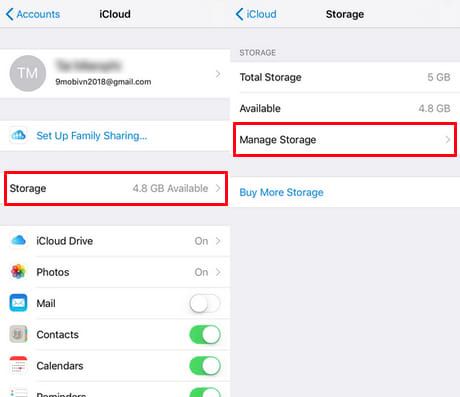This screenshot has height=397, width=460.
Task: Open the account row with gmail address
Action: click(115, 73)
